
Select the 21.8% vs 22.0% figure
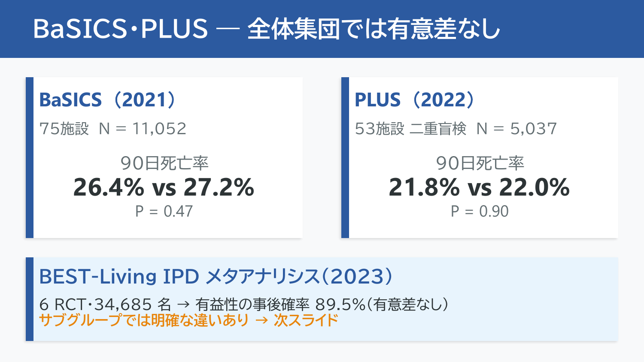[x=480, y=187]
